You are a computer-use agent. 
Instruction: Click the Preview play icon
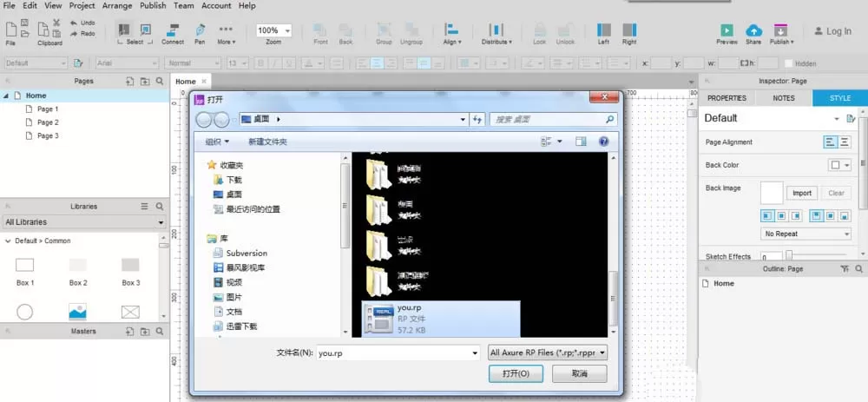click(x=727, y=30)
